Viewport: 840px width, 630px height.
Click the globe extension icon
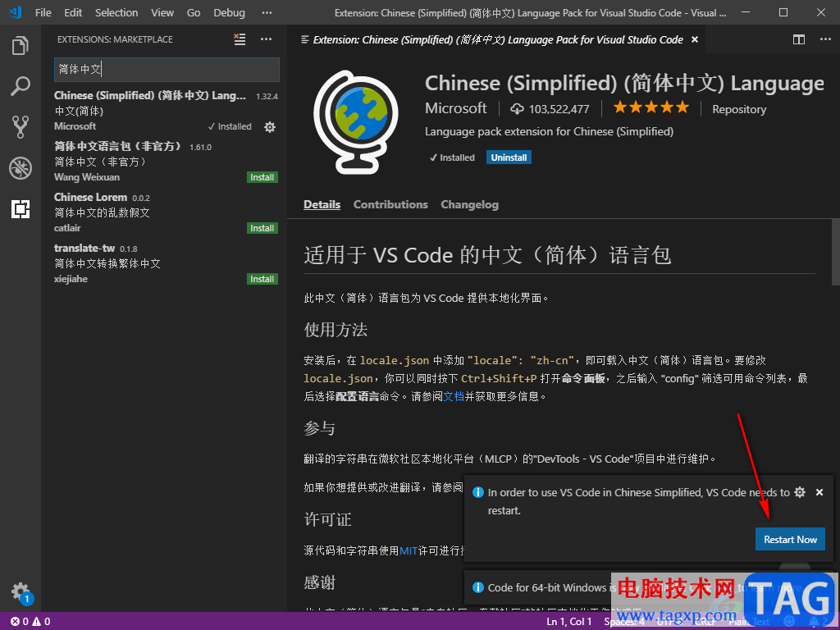pyautogui.click(x=357, y=123)
